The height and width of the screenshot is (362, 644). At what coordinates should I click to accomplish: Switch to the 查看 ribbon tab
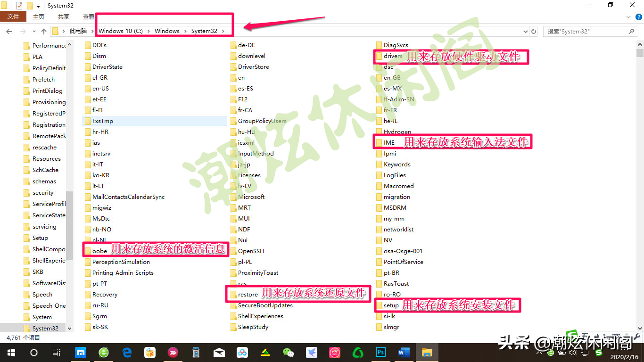point(89,16)
